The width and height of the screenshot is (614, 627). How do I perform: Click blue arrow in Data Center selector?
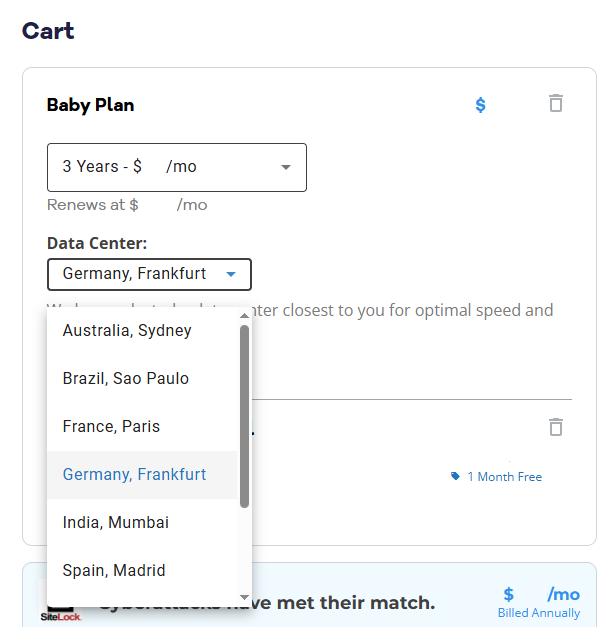tap(231, 274)
